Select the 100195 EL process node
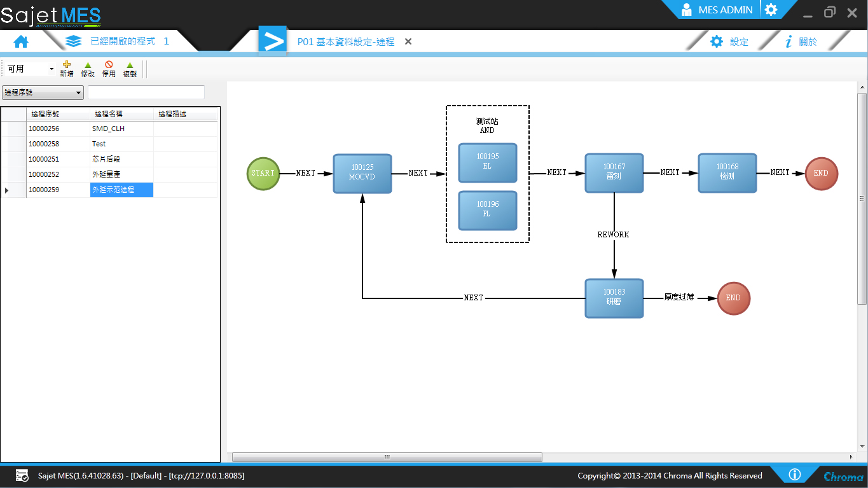This screenshot has width=868, height=488. pyautogui.click(x=488, y=162)
